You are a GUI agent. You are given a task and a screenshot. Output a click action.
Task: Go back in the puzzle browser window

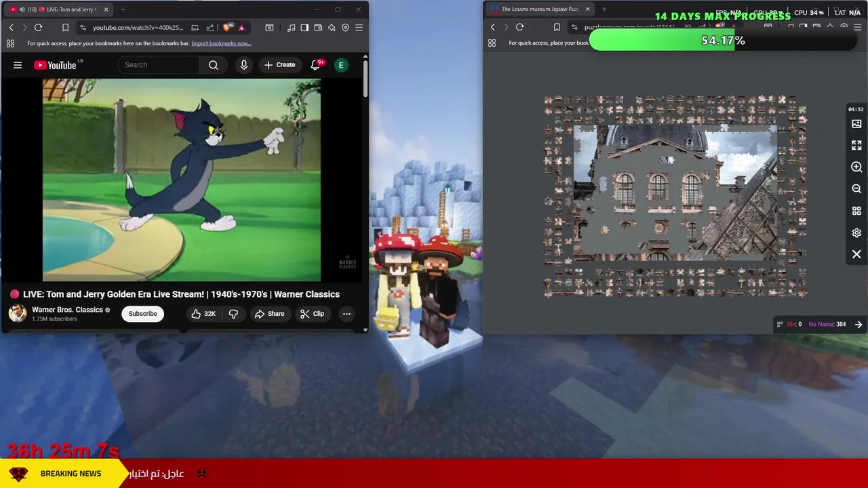click(x=492, y=27)
